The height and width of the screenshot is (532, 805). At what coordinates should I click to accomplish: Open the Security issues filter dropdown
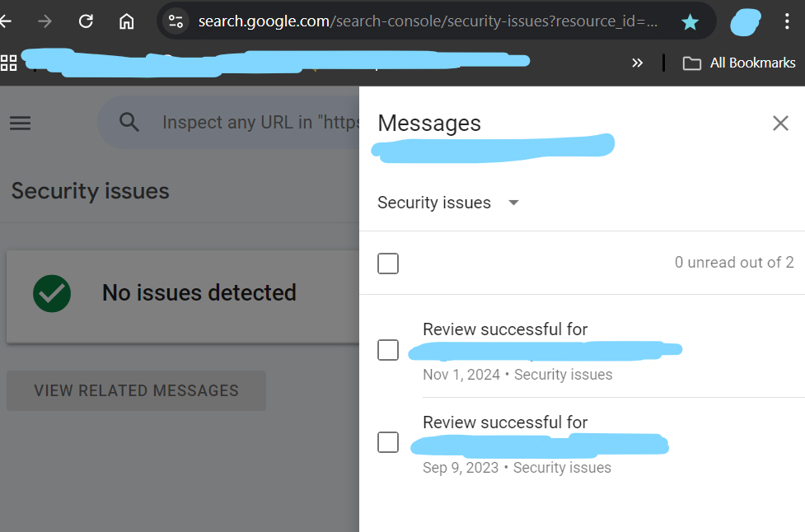click(x=448, y=203)
